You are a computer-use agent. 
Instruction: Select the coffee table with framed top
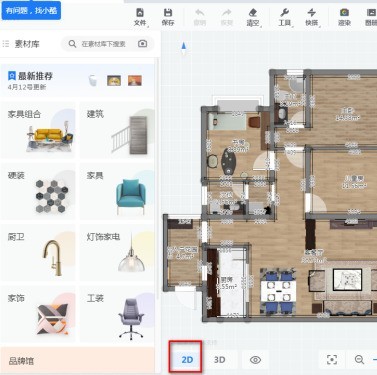point(347,281)
